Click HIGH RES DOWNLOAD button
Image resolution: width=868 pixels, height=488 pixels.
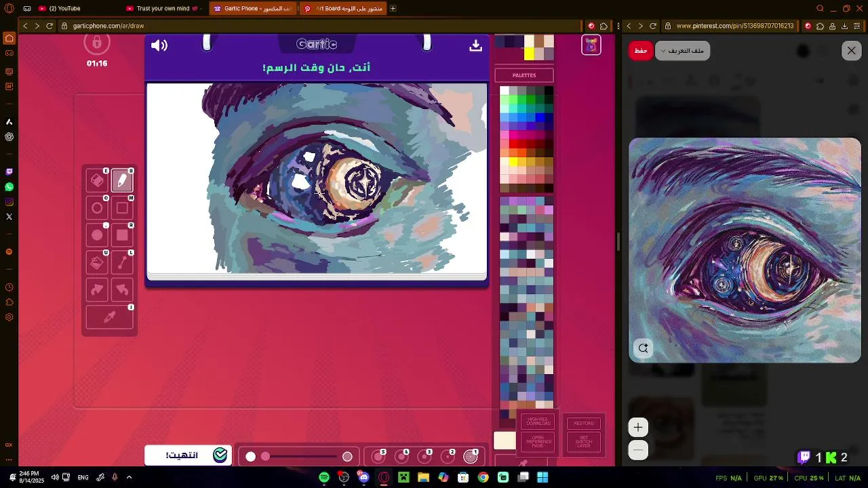[538, 422]
